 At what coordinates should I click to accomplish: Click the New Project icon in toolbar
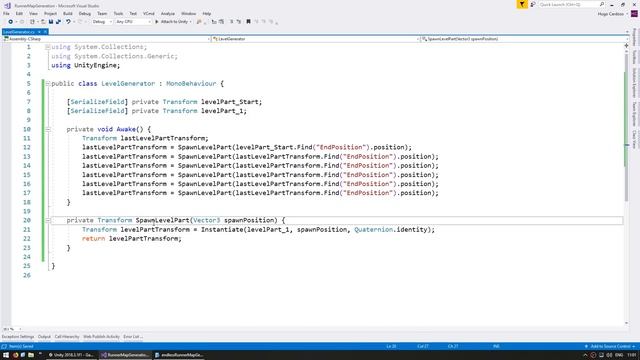tap(32, 22)
